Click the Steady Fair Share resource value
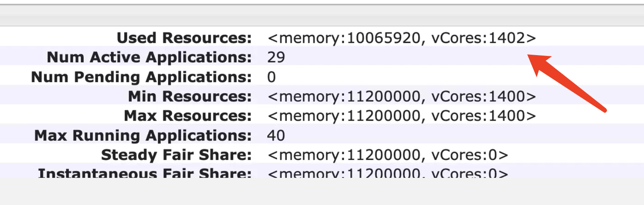This screenshot has height=205, width=644. pos(388,155)
